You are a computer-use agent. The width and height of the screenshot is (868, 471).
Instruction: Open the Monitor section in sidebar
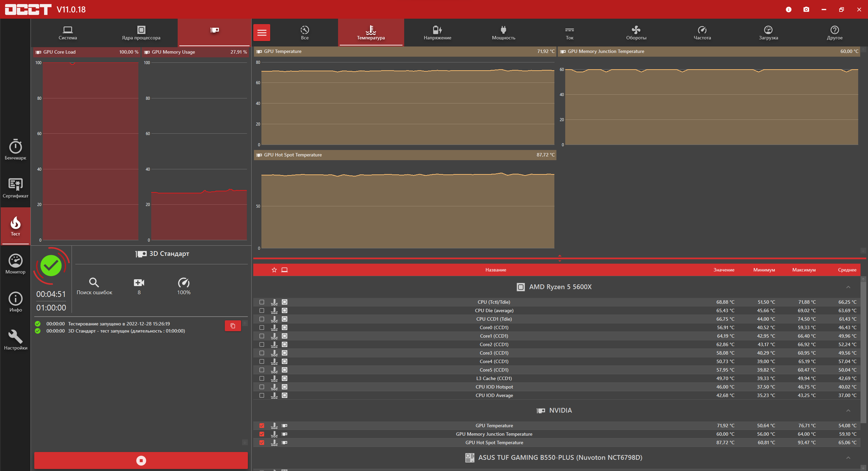[x=15, y=264]
